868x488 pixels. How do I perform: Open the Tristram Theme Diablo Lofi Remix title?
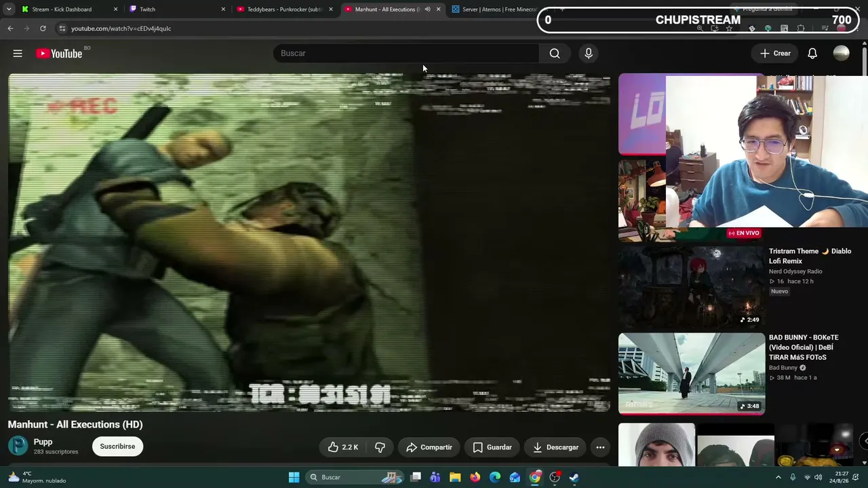pyautogui.click(x=810, y=256)
